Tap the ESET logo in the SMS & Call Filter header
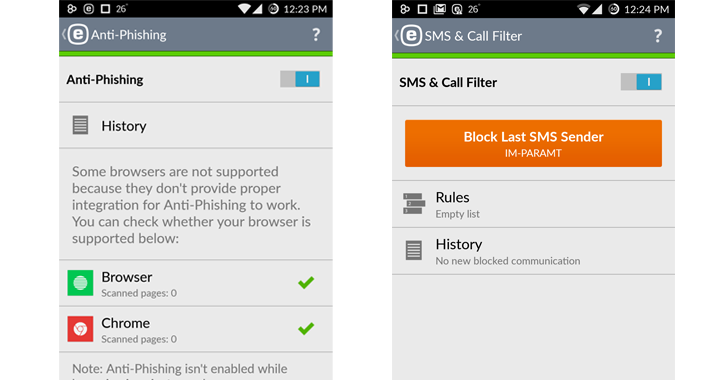The height and width of the screenshot is (380, 728). 411,36
